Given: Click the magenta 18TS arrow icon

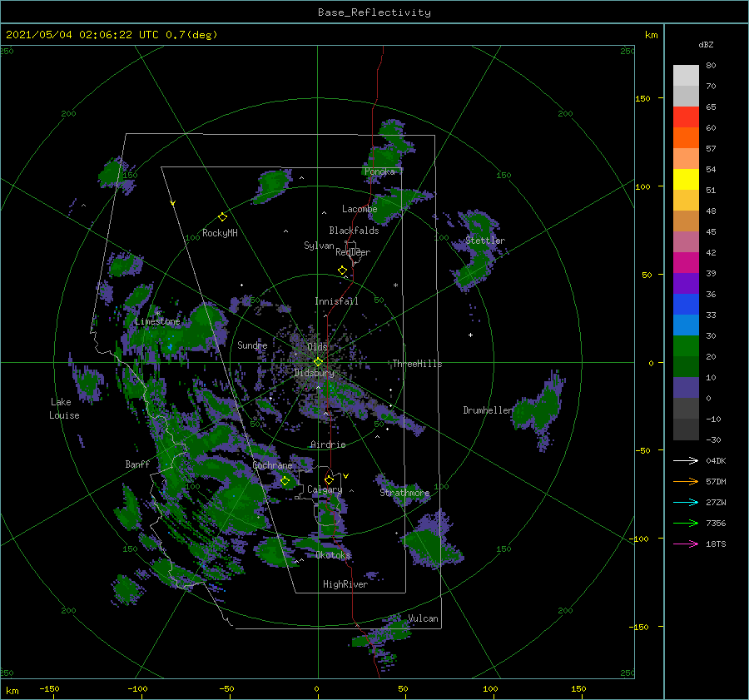Looking at the screenshot, I should click(x=686, y=544).
